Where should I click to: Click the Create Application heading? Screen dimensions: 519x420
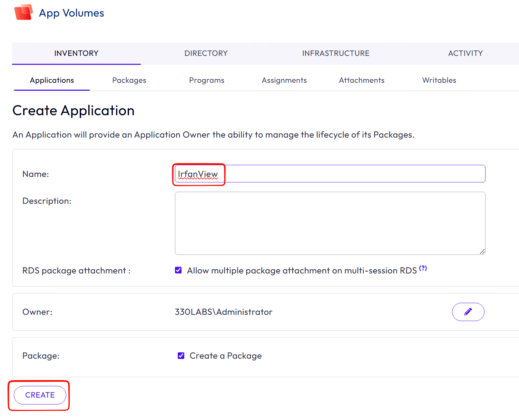[x=74, y=111]
